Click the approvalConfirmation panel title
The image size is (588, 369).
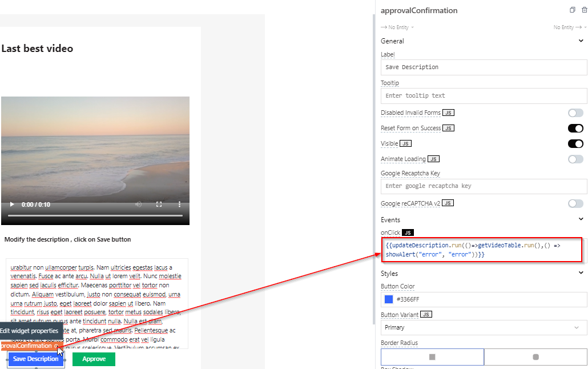[x=419, y=10]
